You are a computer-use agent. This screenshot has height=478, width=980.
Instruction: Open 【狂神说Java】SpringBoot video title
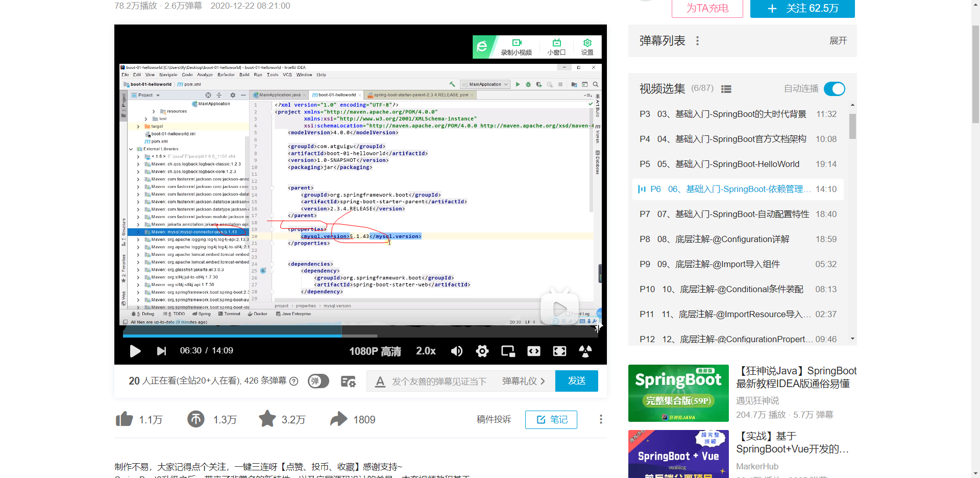pyautogui.click(x=796, y=377)
